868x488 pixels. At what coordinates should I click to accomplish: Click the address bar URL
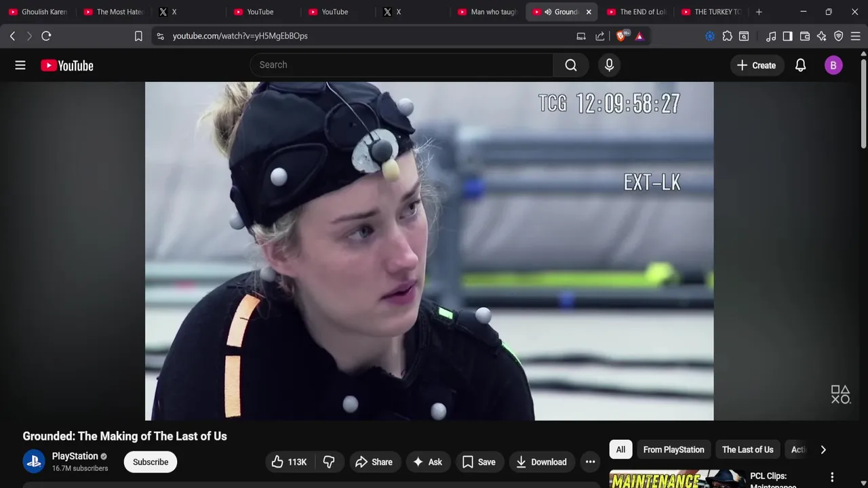pos(240,36)
